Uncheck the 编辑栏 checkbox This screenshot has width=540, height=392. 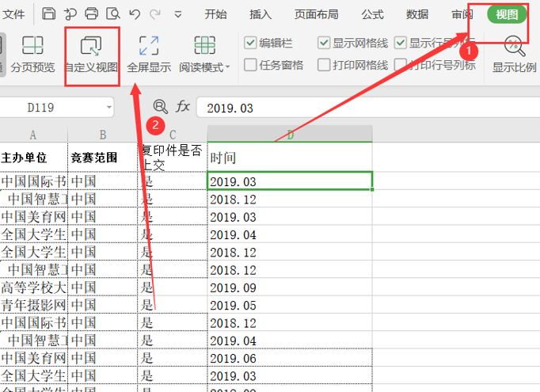pos(250,43)
